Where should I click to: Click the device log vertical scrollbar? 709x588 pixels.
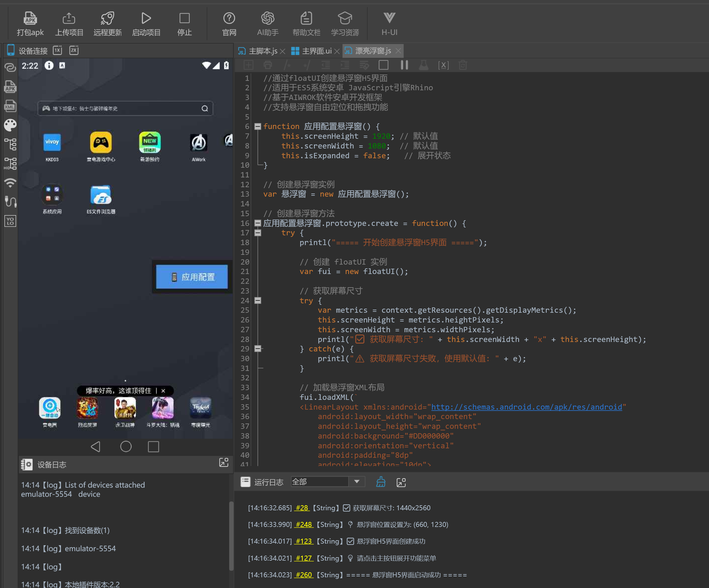point(231,536)
